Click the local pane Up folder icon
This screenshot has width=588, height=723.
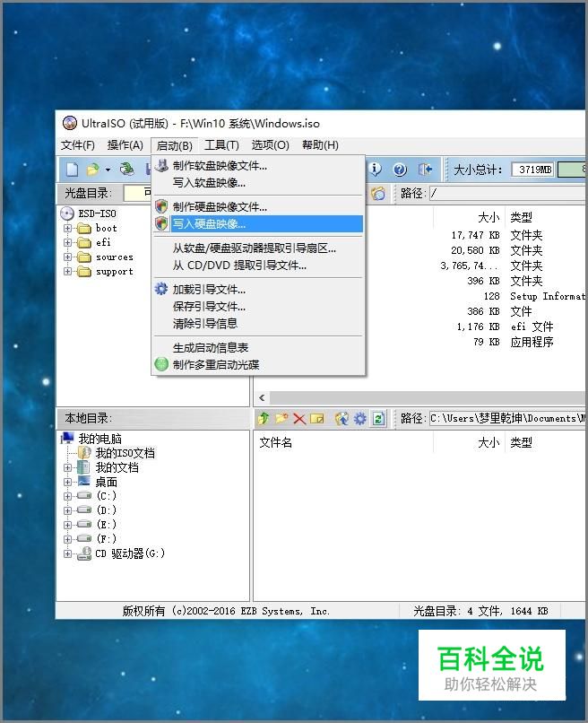pyautogui.click(x=264, y=418)
